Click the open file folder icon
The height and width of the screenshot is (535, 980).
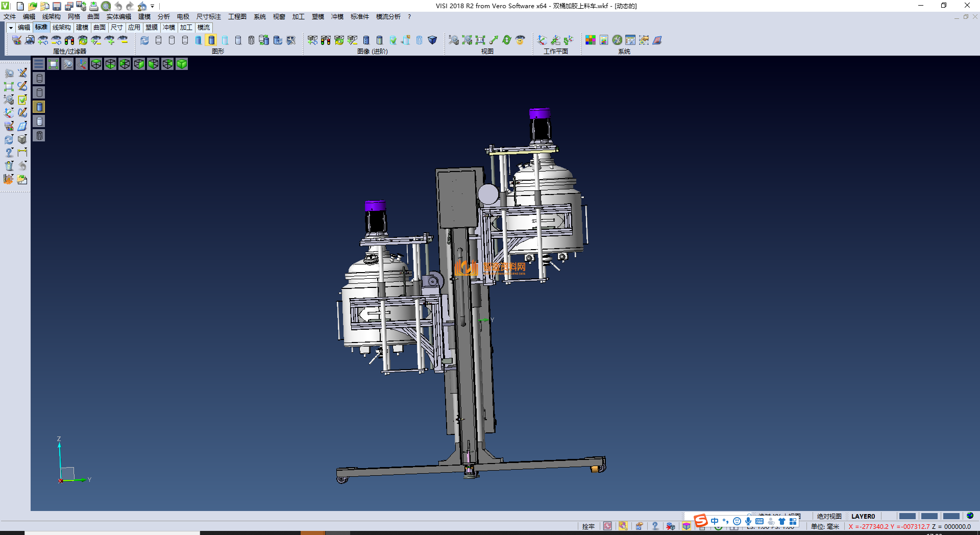point(33,6)
